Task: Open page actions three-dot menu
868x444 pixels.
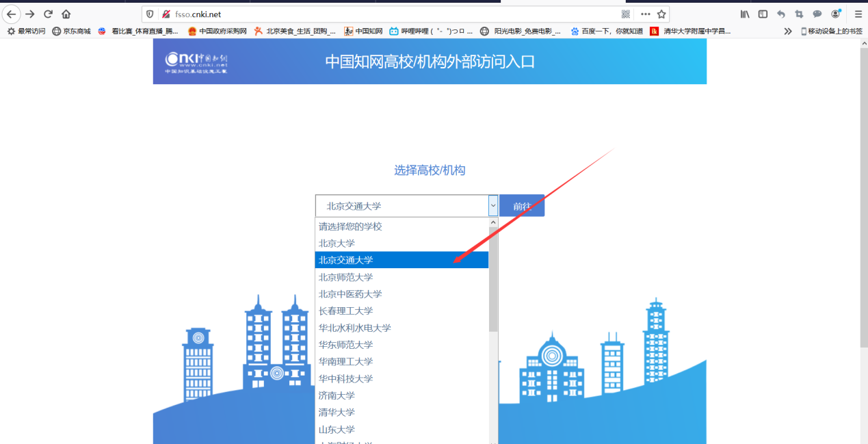Action: pos(645,14)
